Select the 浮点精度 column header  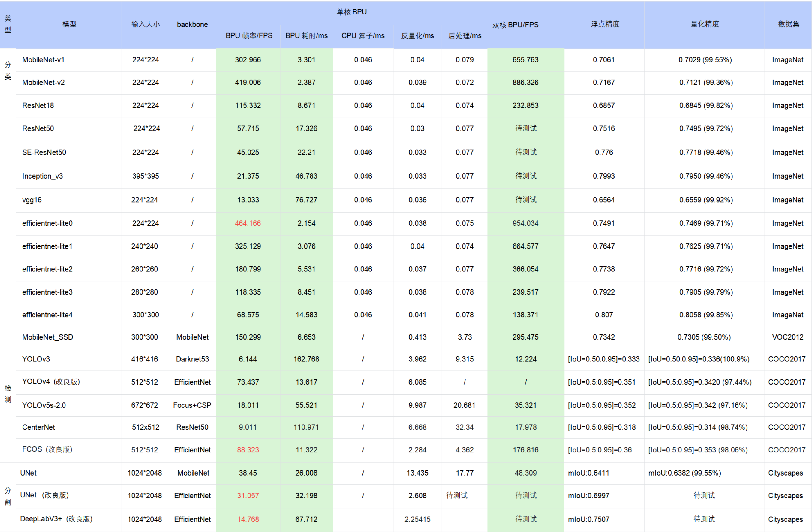[605, 24]
